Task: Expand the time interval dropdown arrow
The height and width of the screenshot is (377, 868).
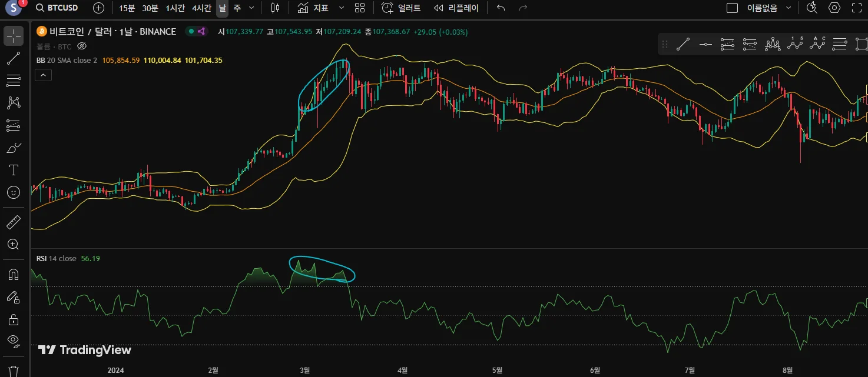Action: (252, 8)
